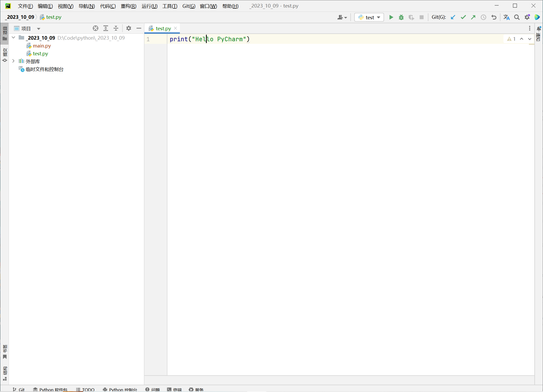543x392 pixels.
Task: Open editor tab options three-dot menu
Action: click(x=530, y=28)
